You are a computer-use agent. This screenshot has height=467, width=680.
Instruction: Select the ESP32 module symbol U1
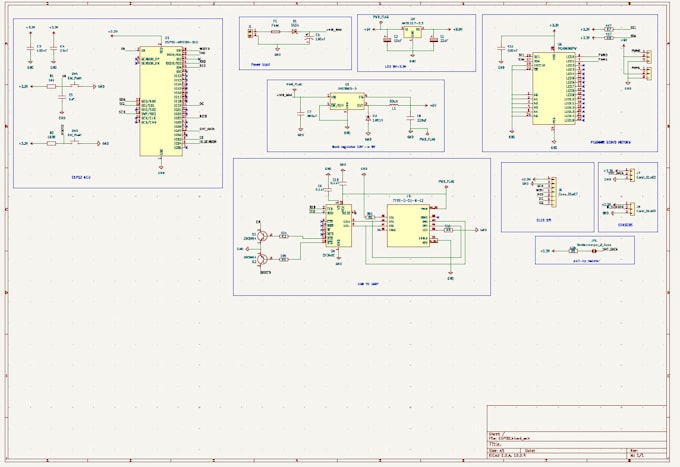coord(161,101)
